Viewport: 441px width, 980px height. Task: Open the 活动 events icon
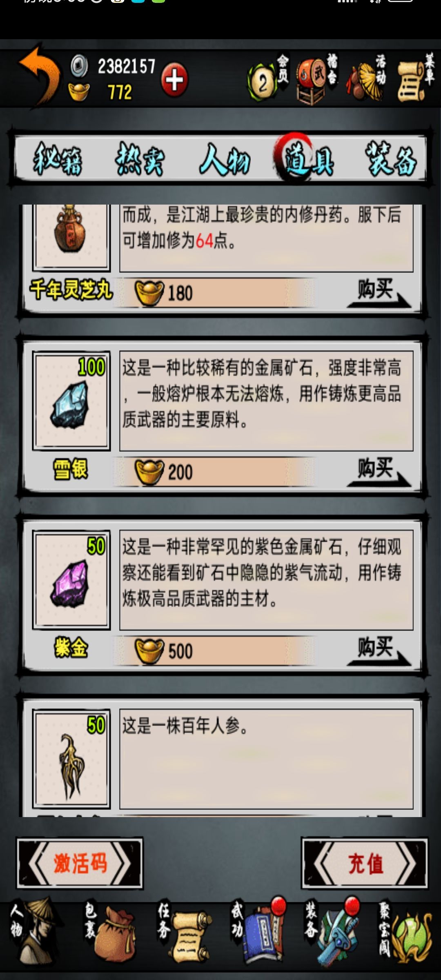pos(366,78)
